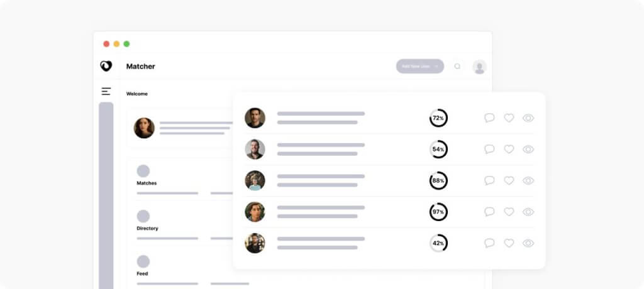Image resolution: width=644 pixels, height=289 pixels.
Task: Open the user profile avatar icon
Action: point(479,67)
